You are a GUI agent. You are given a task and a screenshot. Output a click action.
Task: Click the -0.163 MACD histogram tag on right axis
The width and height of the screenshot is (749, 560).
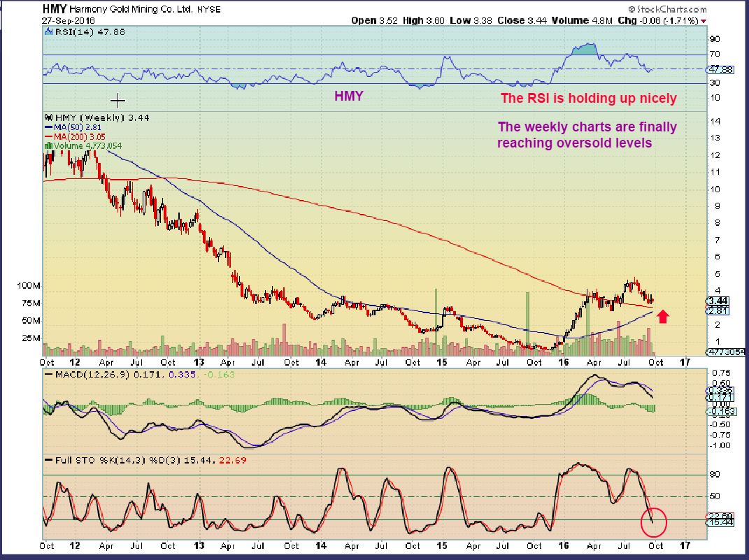point(721,411)
